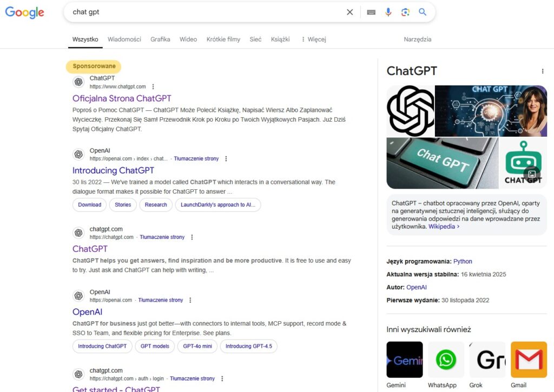Open three-dot menu beside https://chatgpt.com result
The height and width of the screenshot is (392, 554).
tap(192, 237)
